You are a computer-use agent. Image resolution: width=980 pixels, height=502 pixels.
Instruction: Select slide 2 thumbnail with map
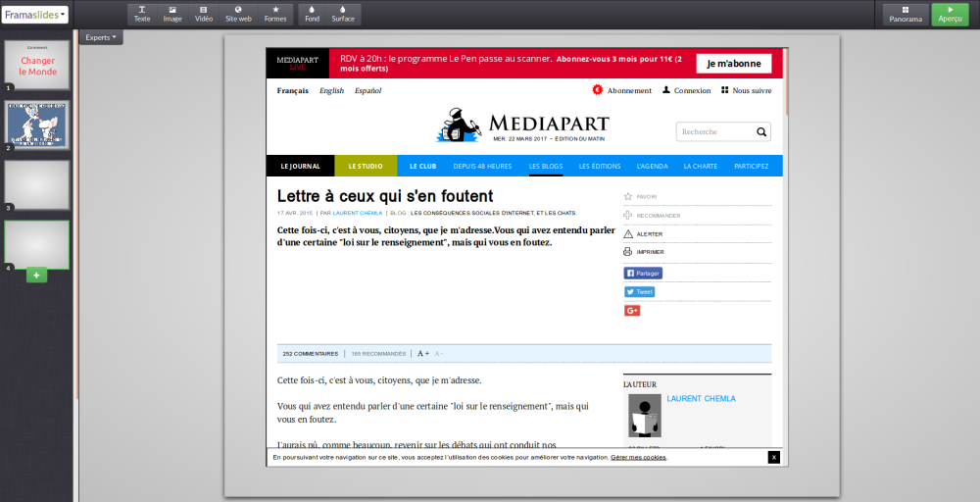click(37, 125)
